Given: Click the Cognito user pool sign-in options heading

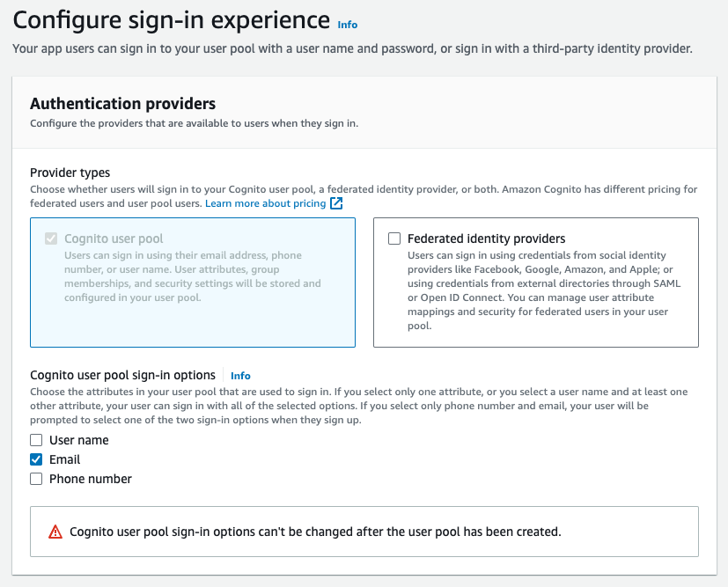Looking at the screenshot, I should [x=122, y=375].
